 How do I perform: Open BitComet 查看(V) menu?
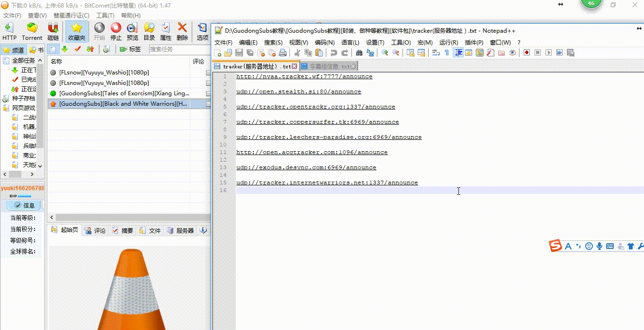[37, 16]
